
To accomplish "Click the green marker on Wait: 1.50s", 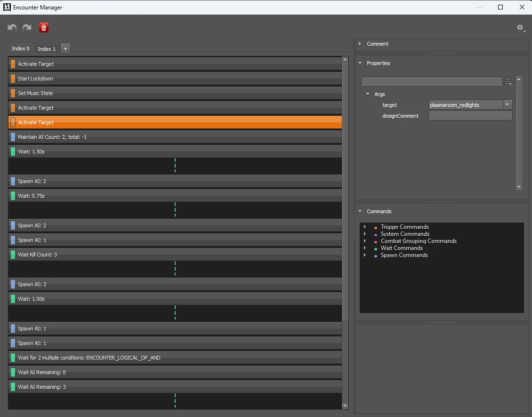I will (13, 152).
